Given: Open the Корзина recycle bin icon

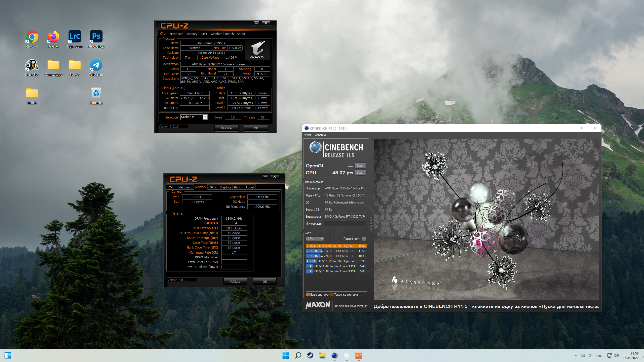Looking at the screenshot, I should [x=96, y=96].
